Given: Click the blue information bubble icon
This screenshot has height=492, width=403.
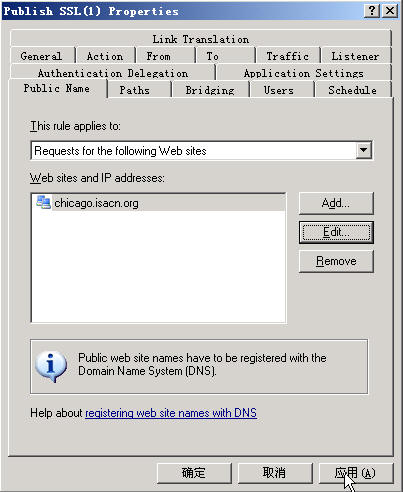Looking at the screenshot, I should tap(51, 366).
